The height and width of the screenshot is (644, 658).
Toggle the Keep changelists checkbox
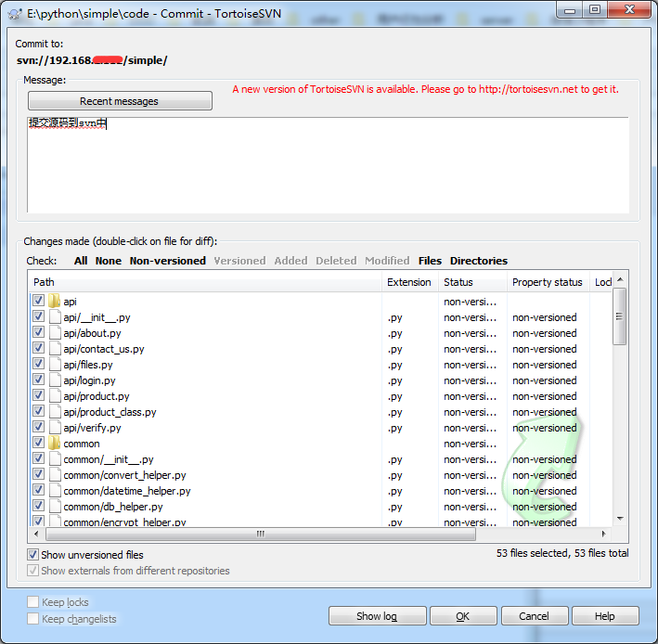[32, 618]
